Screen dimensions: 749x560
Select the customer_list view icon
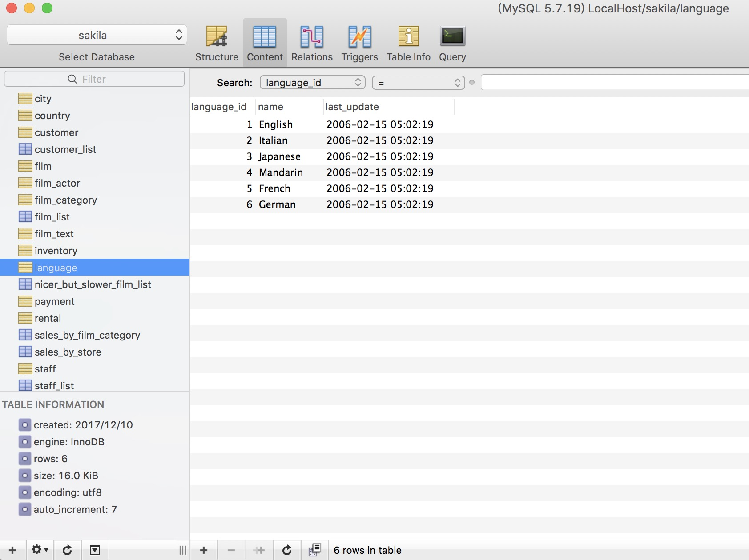tap(25, 149)
